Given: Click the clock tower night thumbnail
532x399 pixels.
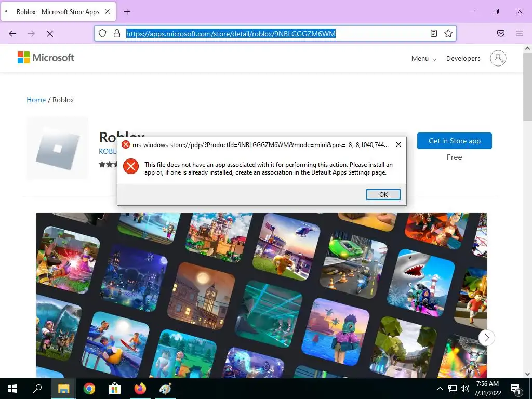Looking at the screenshot, I should (202, 295).
